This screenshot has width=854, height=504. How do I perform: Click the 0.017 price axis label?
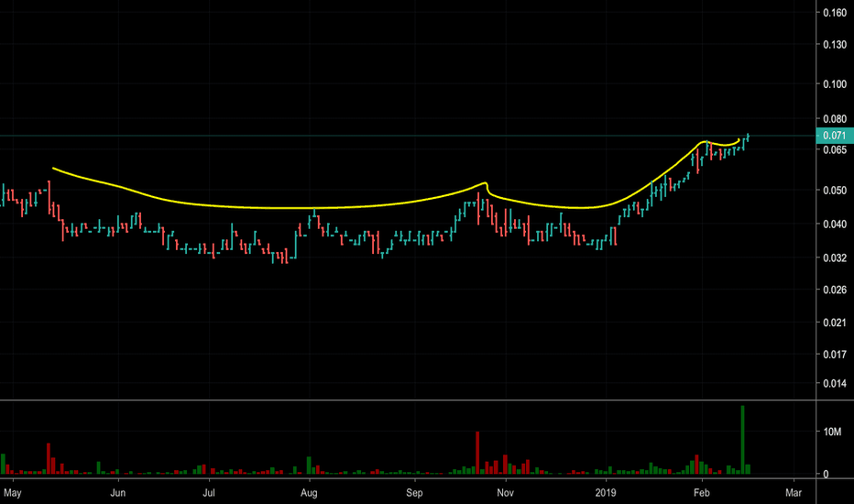(x=835, y=354)
